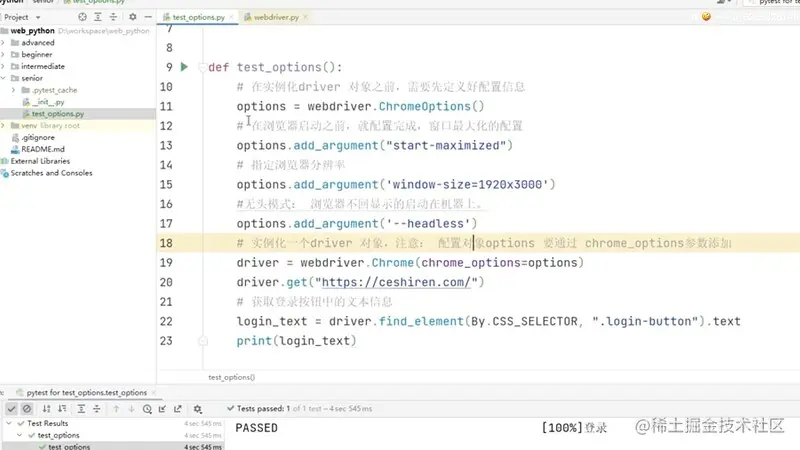Sort test results by duration

(62, 409)
